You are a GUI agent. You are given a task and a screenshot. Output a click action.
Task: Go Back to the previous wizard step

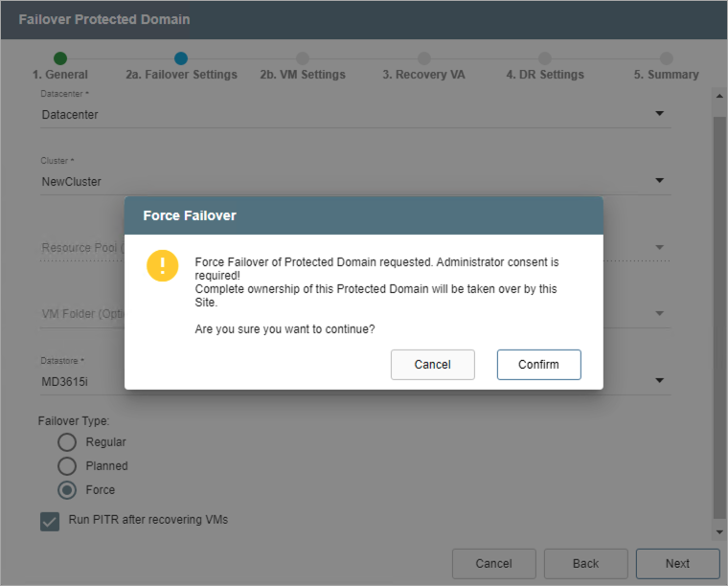pos(585,563)
